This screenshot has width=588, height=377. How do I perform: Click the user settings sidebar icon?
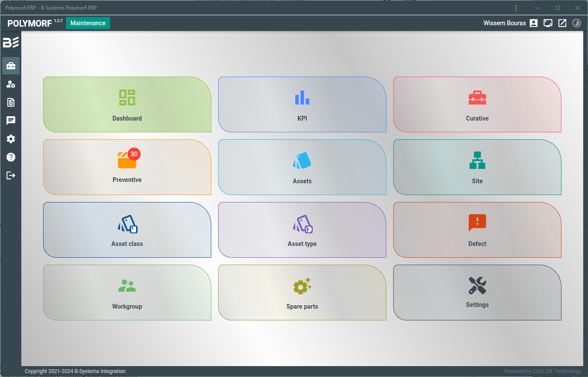(11, 84)
